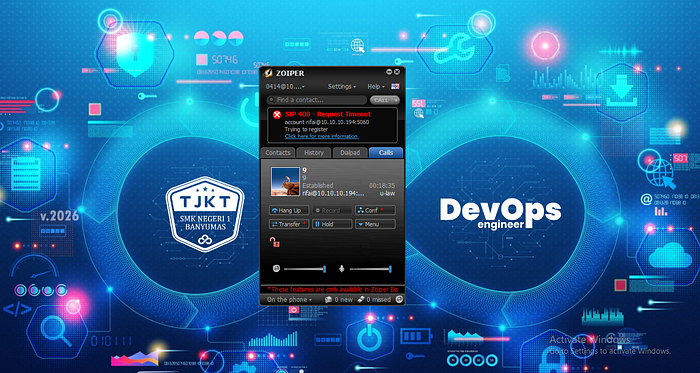Viewport: 700px width, 373px height.
Task: Click the Record button
Action: pyautogui.click(x=332, y=210)
